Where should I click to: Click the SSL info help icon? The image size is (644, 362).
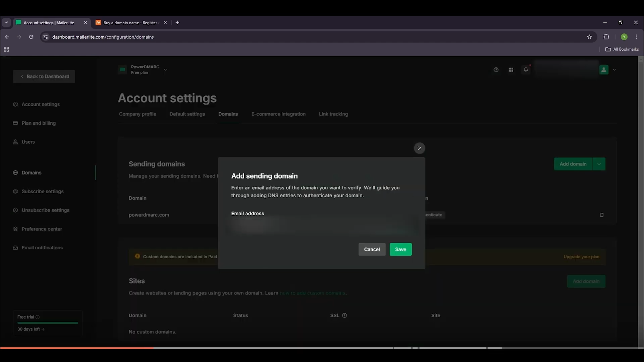click(345, 315)
